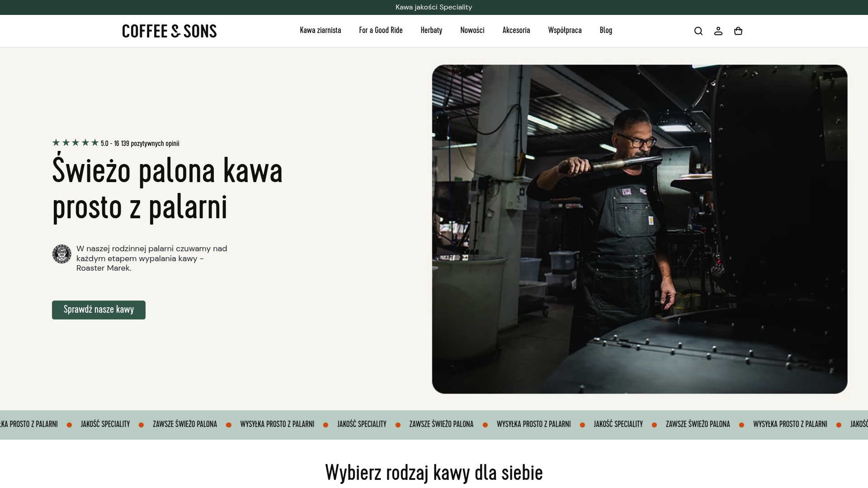Open the Kawa ziarnista menu

pos(321,30)
